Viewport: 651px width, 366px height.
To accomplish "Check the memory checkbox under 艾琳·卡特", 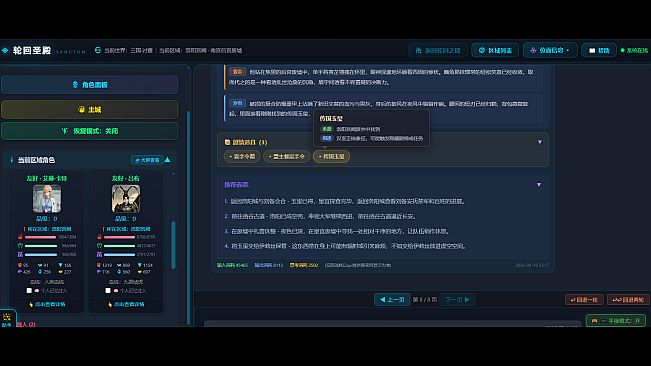I will tap(29, 290).
